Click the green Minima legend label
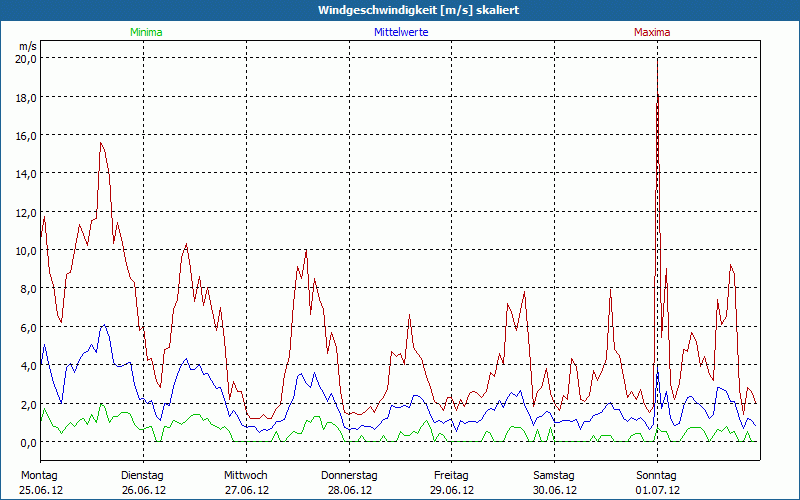The height and width of the screenshot is (500, 800). (x=146, y=32)
